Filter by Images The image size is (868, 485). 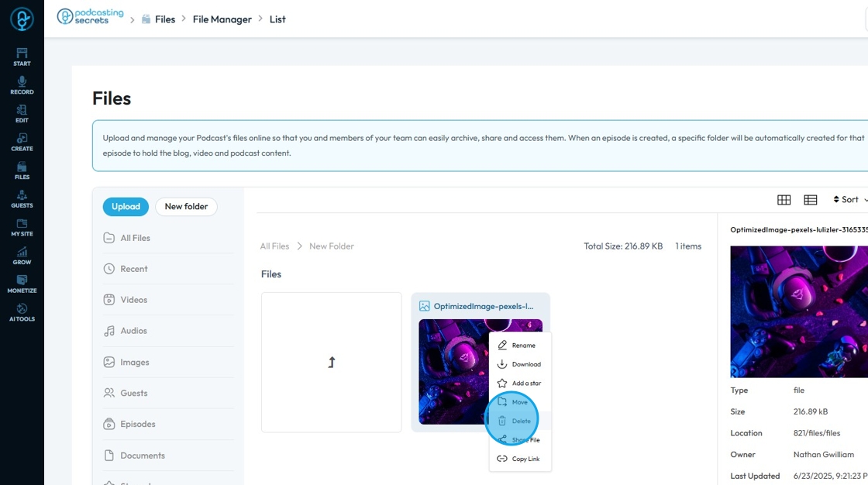168,362
